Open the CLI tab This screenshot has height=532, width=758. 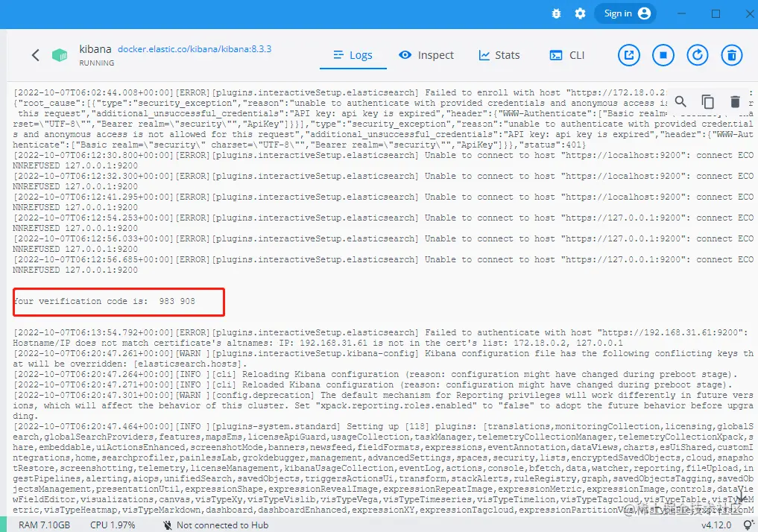click(x=567, y=55)
